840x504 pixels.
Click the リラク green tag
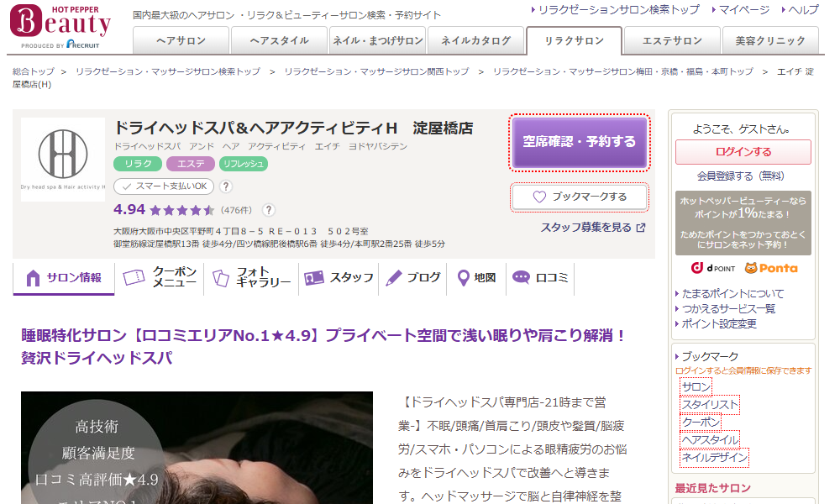[x=138, y=164]
